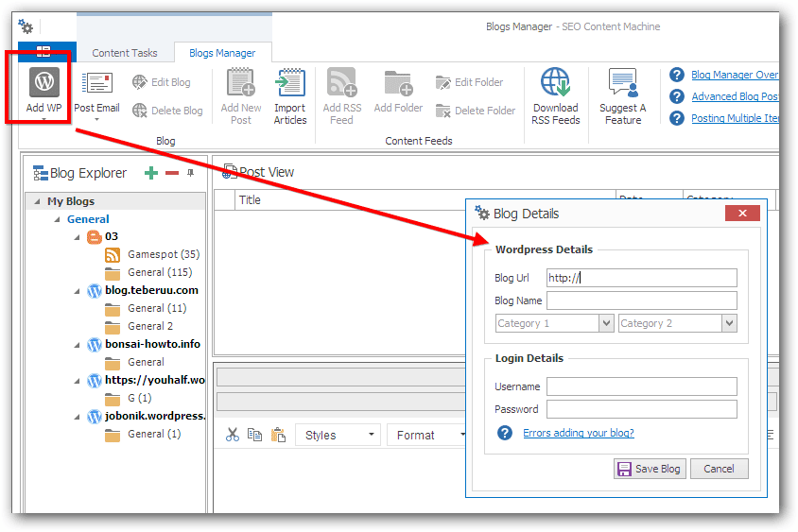Click help icon beside Advanced Blog Posting
Screen dimensions: 798x532
(x=676, y=96)
